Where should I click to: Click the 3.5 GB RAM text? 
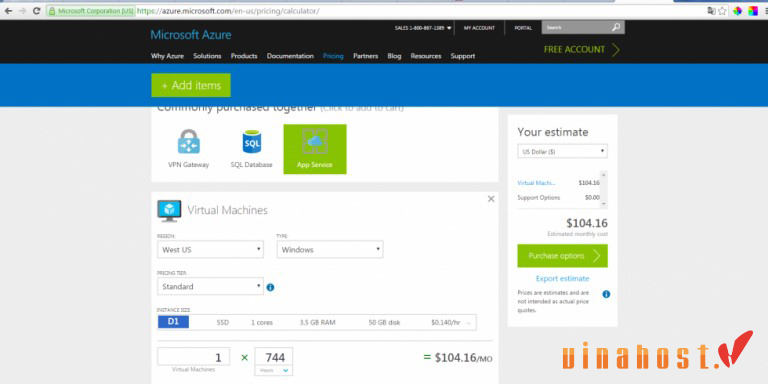317,323
